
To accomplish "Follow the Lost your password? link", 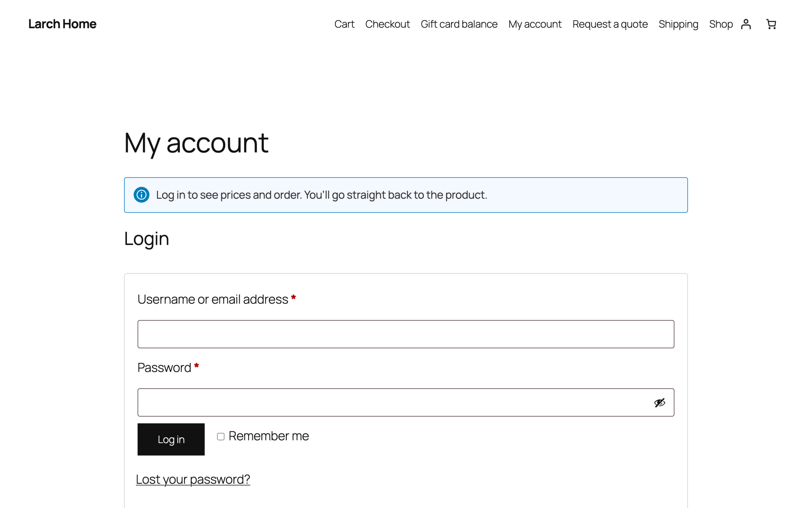I will click(x=193, y=479).
